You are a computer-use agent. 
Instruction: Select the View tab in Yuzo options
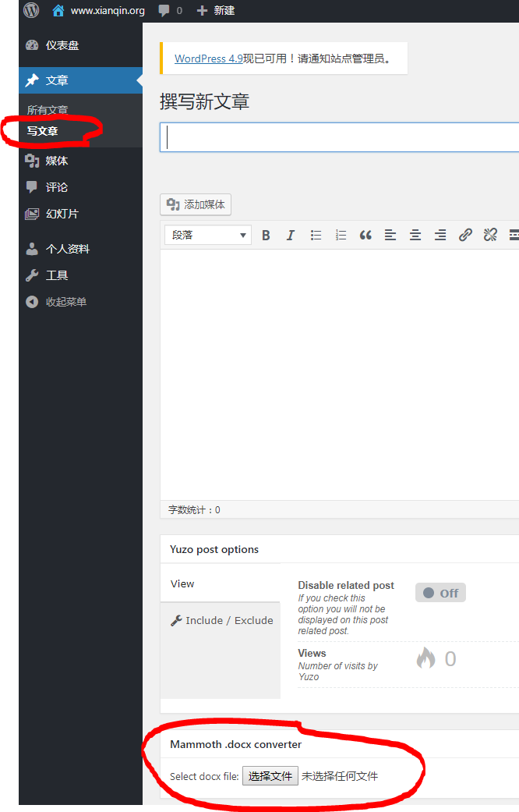tap(220, 583)
